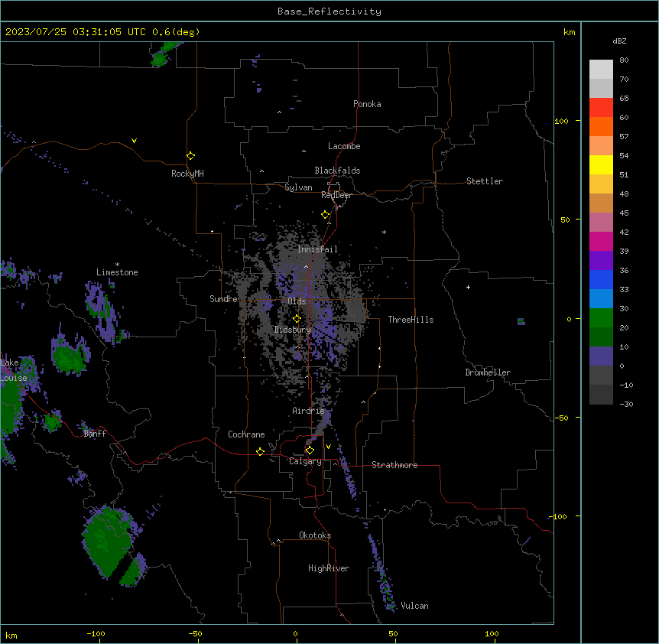Click the green 30 dBZ legend swatch

tap(601, 318)
